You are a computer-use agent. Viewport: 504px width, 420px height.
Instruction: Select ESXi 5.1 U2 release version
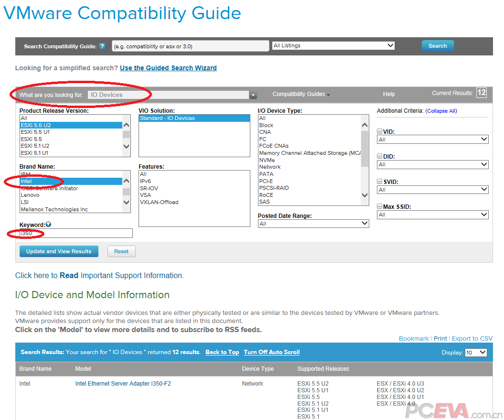click(x=71, y=146)
